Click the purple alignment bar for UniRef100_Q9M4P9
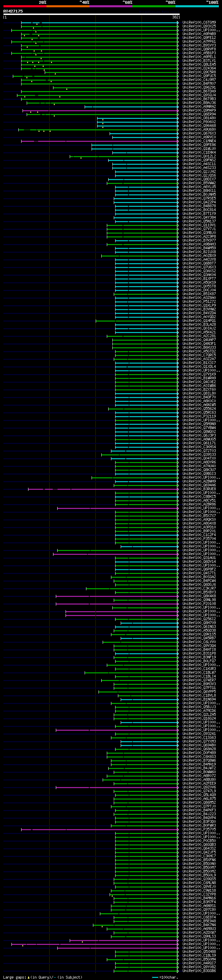This screenshot has width=222, height=980. coord(100,111)
